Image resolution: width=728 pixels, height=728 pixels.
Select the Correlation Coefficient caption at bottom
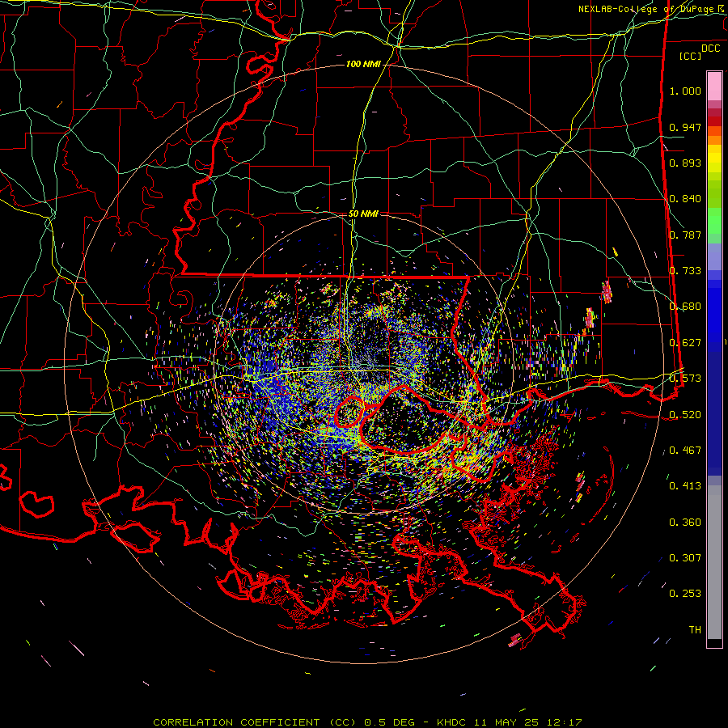pyautogui.click(x=367, y=722)
